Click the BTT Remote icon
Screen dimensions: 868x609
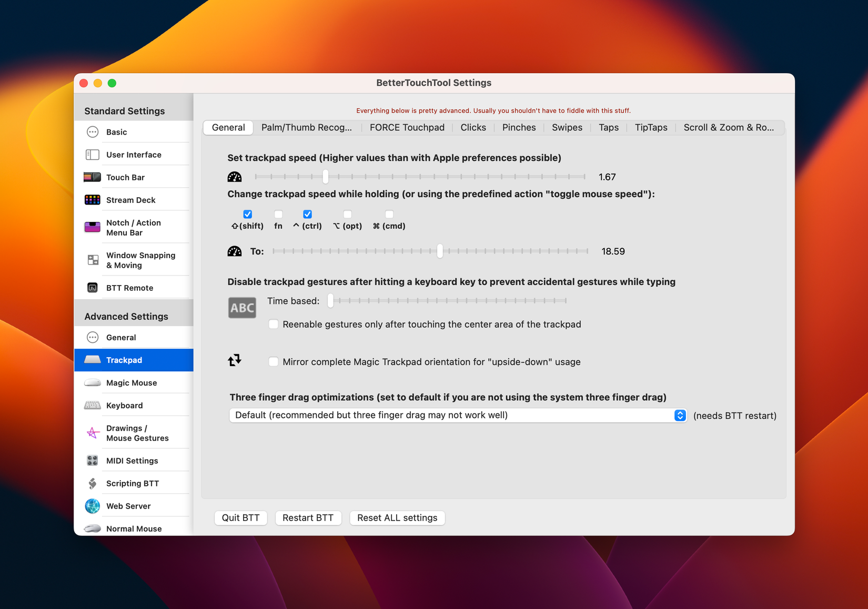93,288
